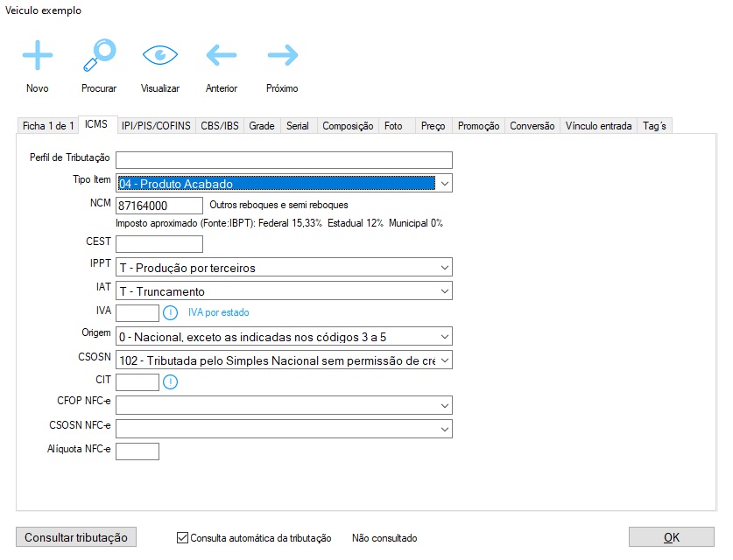The height and width of the screenshot is (560, 733).
Task: Open the CBS/IBS tab
Action: [x=219, y=126]
